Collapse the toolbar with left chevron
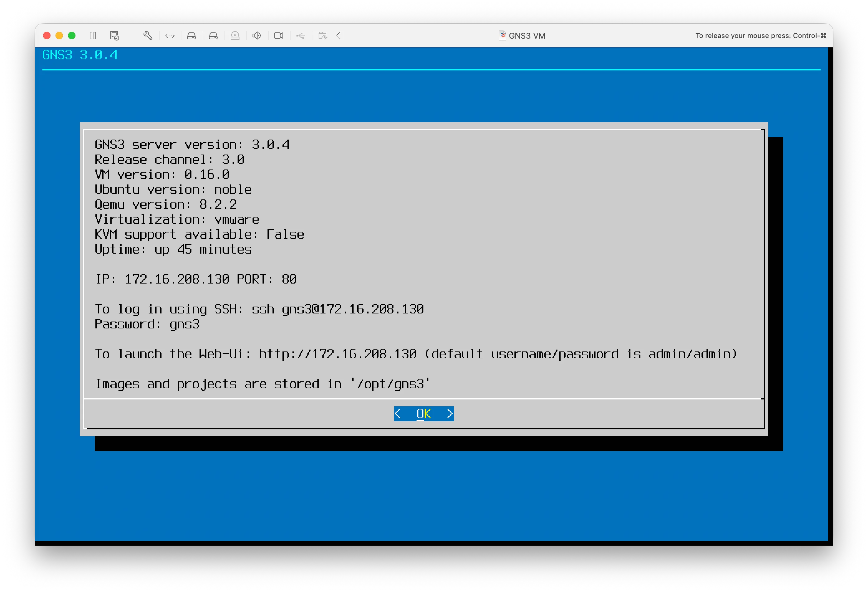The image size is (868, 592). coord(339,36)
